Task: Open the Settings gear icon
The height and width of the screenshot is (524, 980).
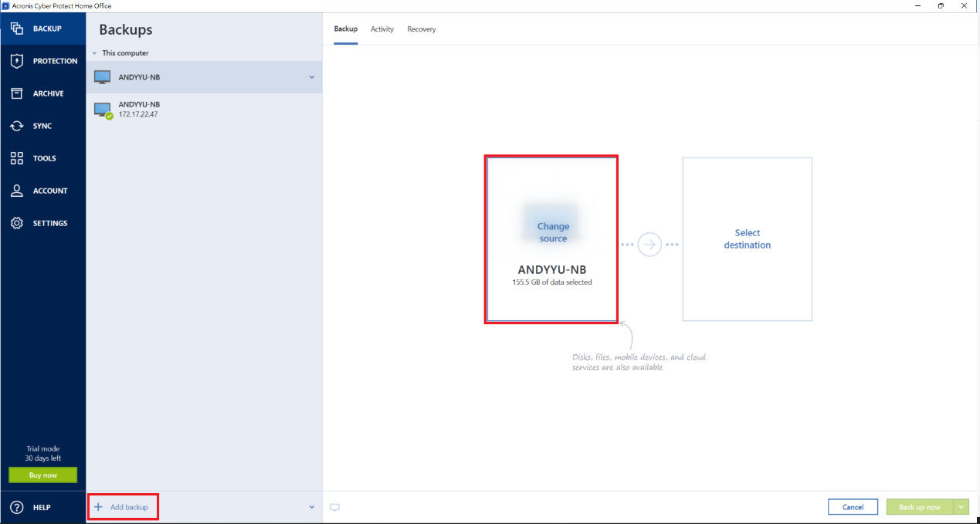Action: [x=17, y=223]
